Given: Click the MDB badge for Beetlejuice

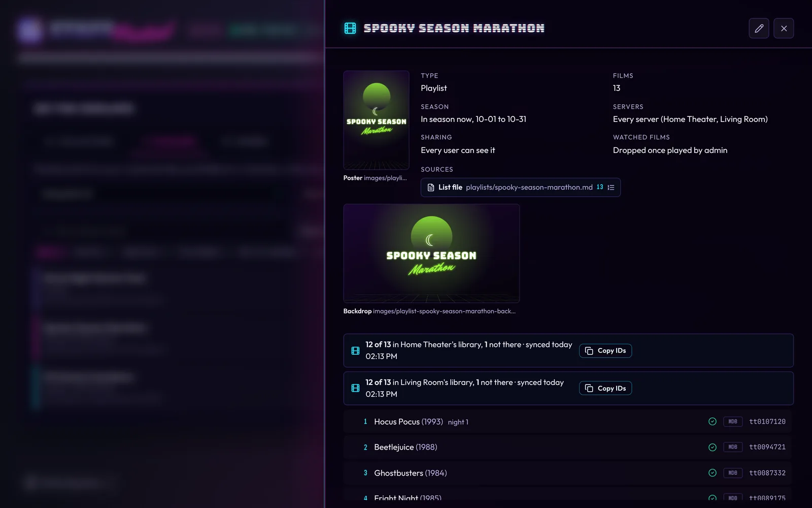Looking at the screenshot, I should tap(733, 447).
